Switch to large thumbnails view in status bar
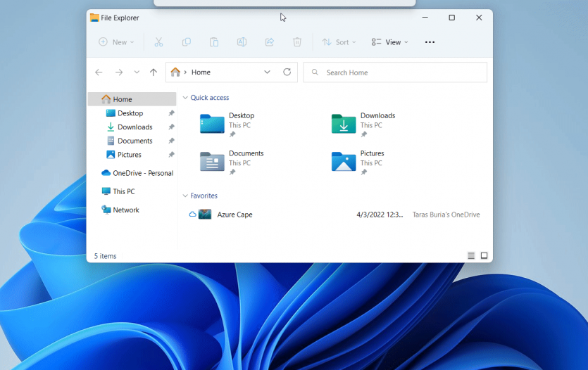 484,256
